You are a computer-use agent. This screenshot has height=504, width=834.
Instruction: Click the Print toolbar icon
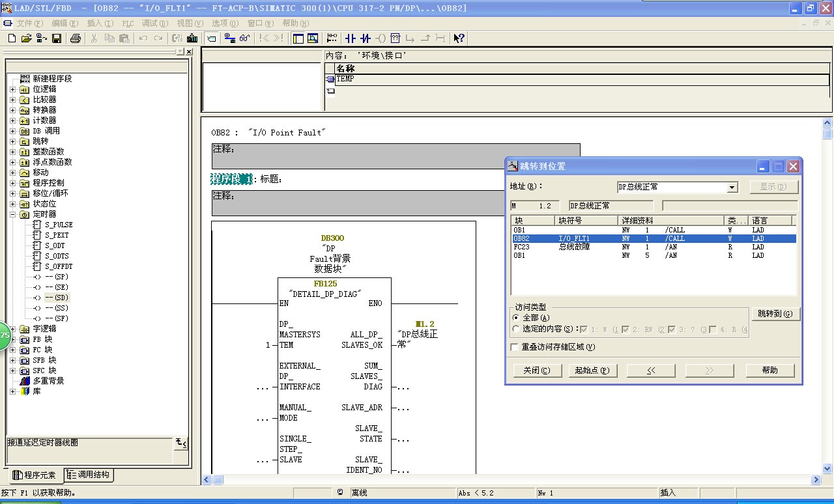(75, 38)
